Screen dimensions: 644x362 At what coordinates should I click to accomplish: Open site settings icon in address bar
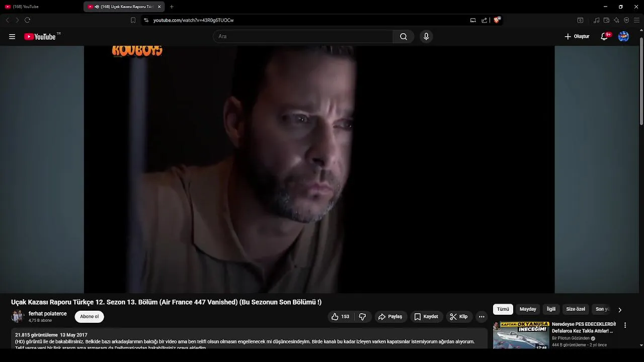[146, 20]
